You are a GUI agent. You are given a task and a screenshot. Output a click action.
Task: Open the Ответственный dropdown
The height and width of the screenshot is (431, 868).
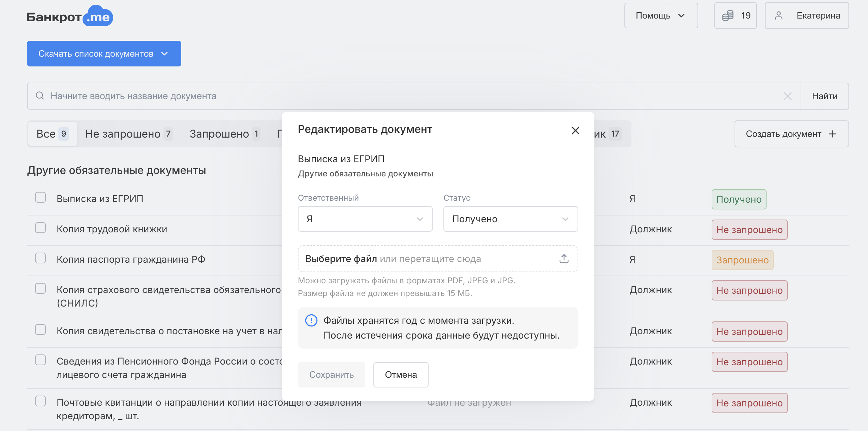pos(365,219)
